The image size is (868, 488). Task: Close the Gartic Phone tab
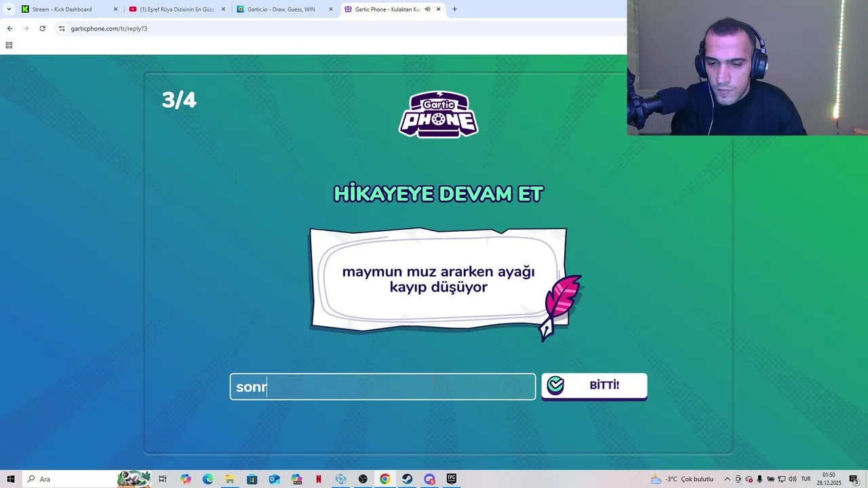pos(438,9)
